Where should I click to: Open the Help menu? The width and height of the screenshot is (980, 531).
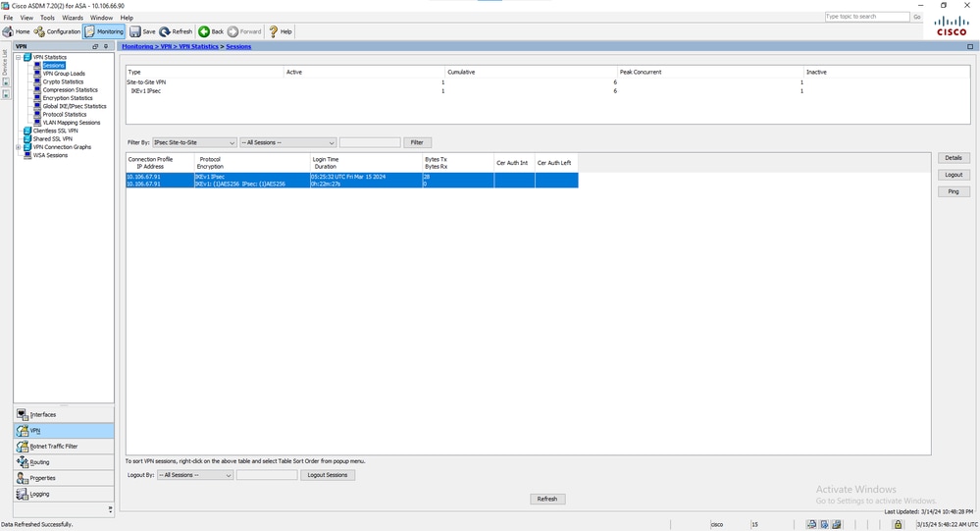coord(127,18)
